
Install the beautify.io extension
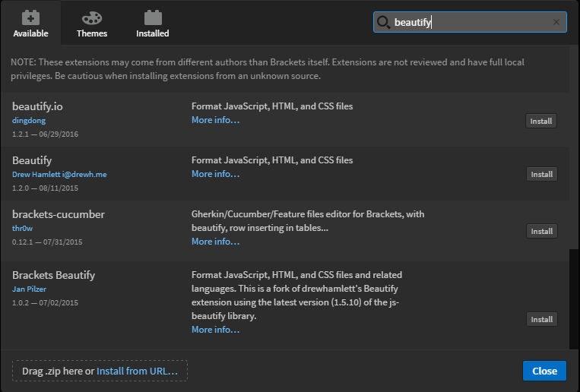[541, 121]
